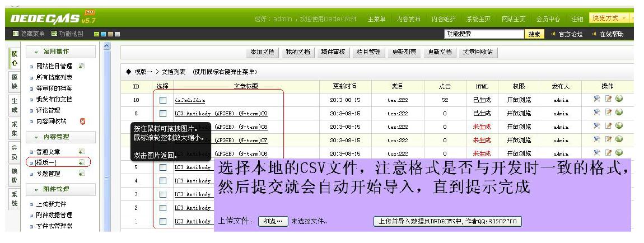Check the box in the row with ID 5
Screen dimensions: 644x243
[x=163, y=167]
